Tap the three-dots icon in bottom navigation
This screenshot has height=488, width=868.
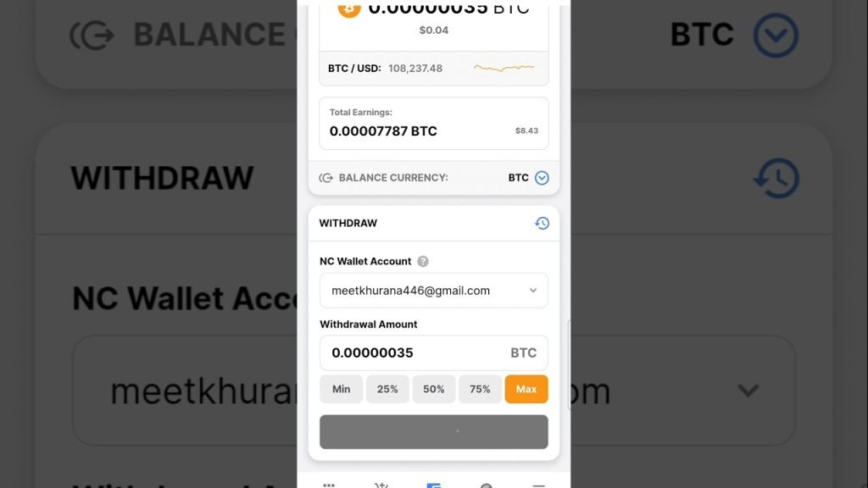(329, 485)
